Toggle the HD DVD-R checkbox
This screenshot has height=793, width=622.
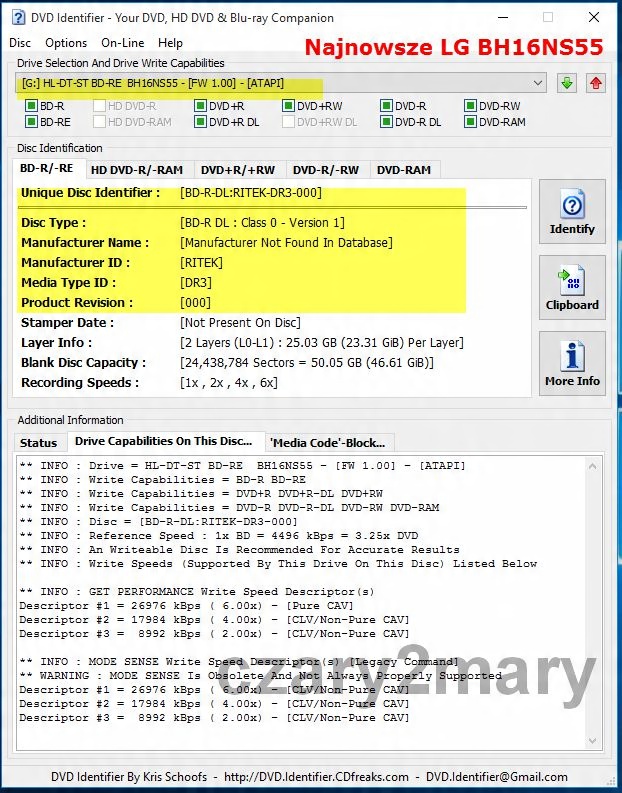(99, 106)
